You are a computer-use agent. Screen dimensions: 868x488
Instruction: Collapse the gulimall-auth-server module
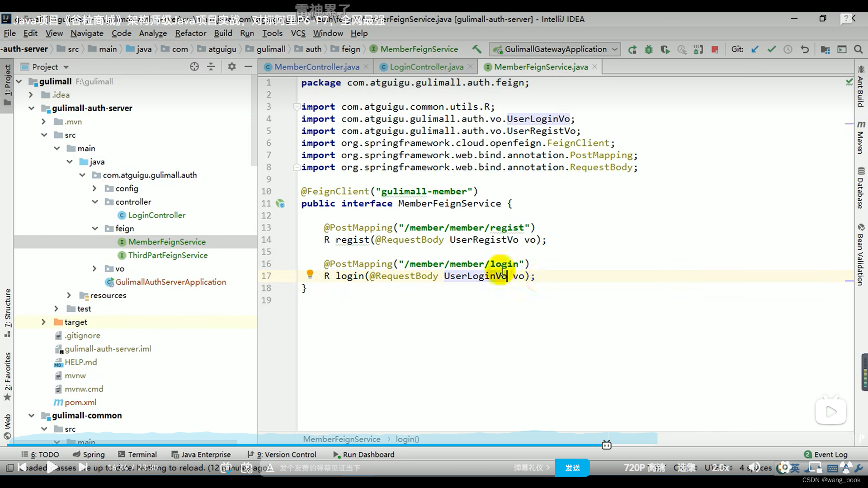(x=31, y=108)
